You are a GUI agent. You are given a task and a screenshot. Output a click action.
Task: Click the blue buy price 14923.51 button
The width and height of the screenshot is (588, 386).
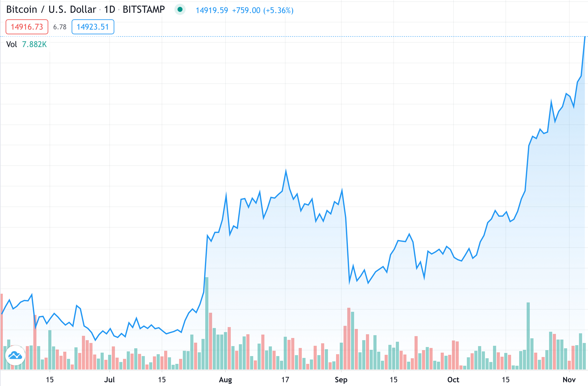pos(93,27)
